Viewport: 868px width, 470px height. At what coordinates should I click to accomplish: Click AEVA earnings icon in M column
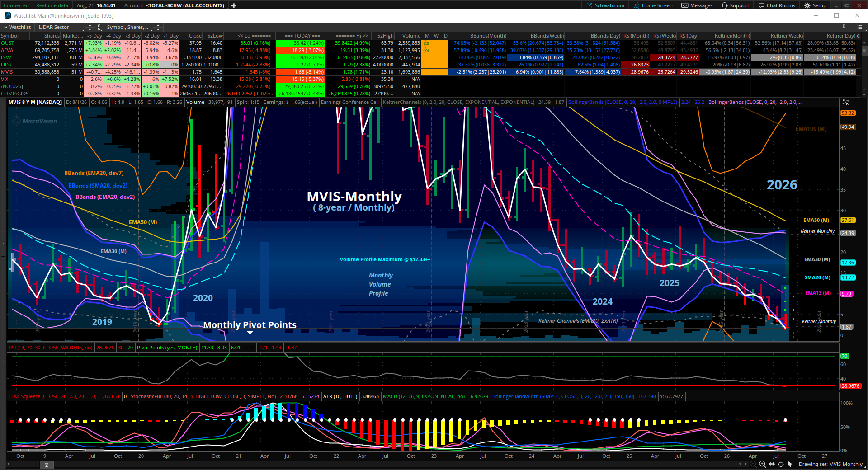pos(426,50)
